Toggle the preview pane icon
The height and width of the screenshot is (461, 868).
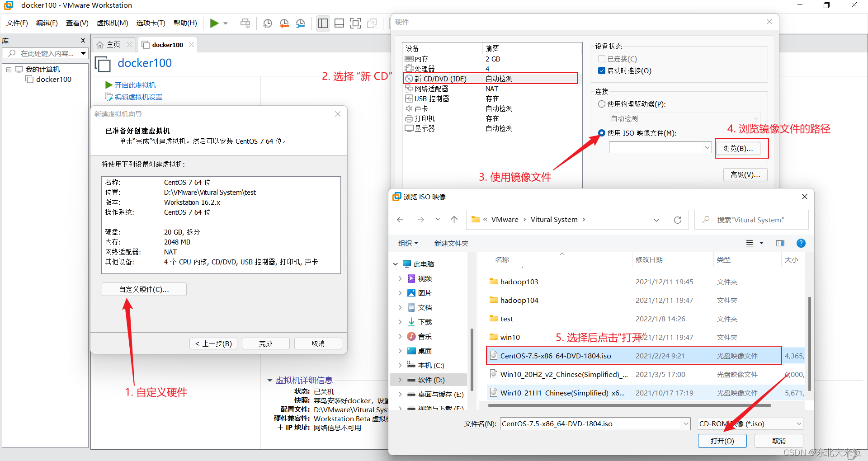click(780, 243)
